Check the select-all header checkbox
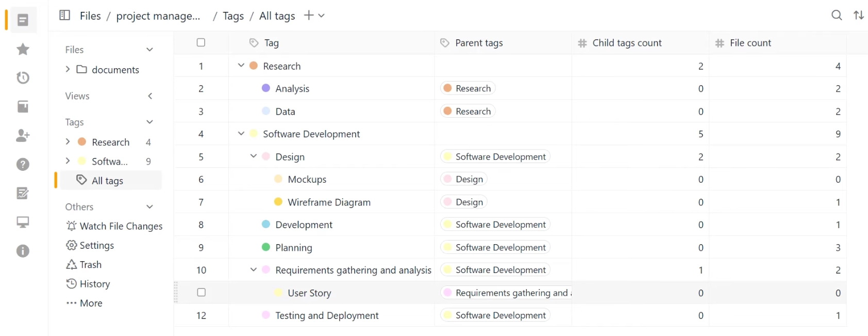 [x=201, y=43]
